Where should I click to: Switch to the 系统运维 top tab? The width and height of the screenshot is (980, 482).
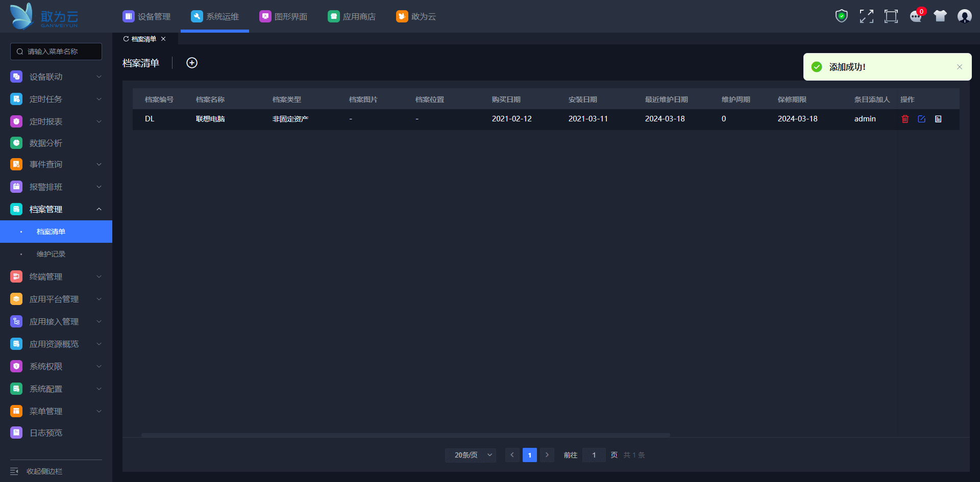pyautogui.click(x=215, y=16)
